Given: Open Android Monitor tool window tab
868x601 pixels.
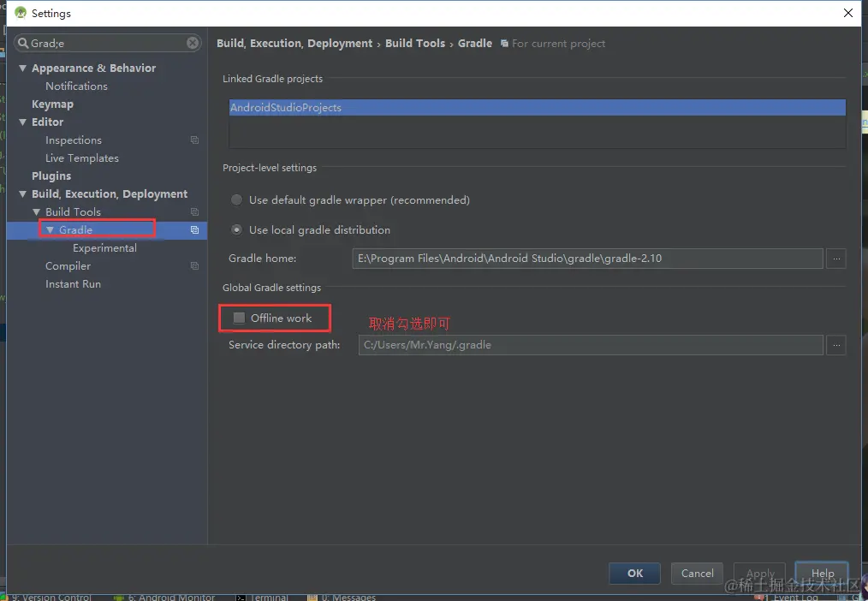Looking at the screenshot, I should click(x=164, y=597).
